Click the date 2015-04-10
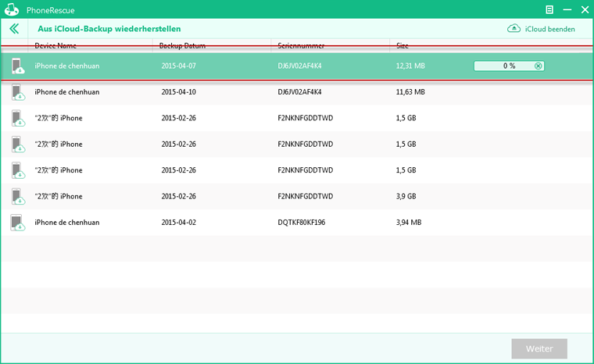The image size is (594, 364). pos(178,92)
